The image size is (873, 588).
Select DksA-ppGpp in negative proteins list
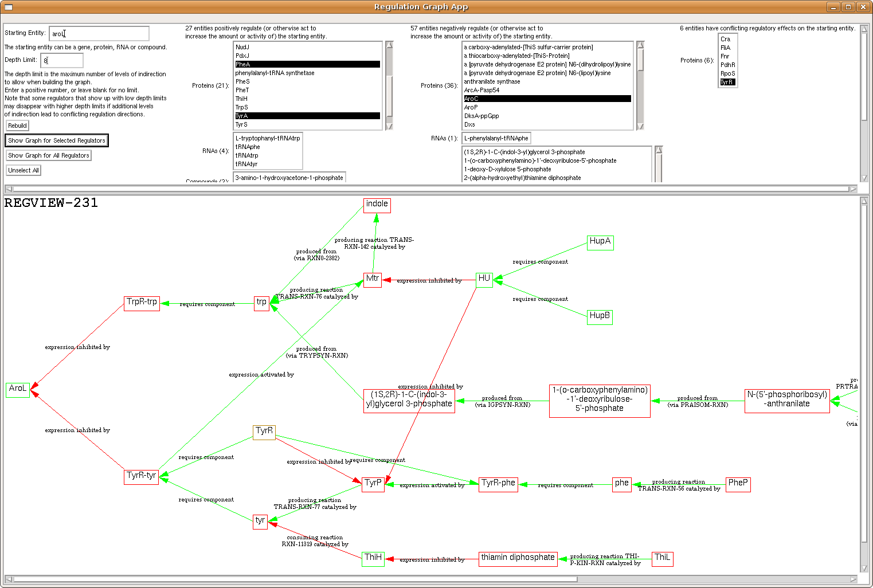click(x=547, y=116)
